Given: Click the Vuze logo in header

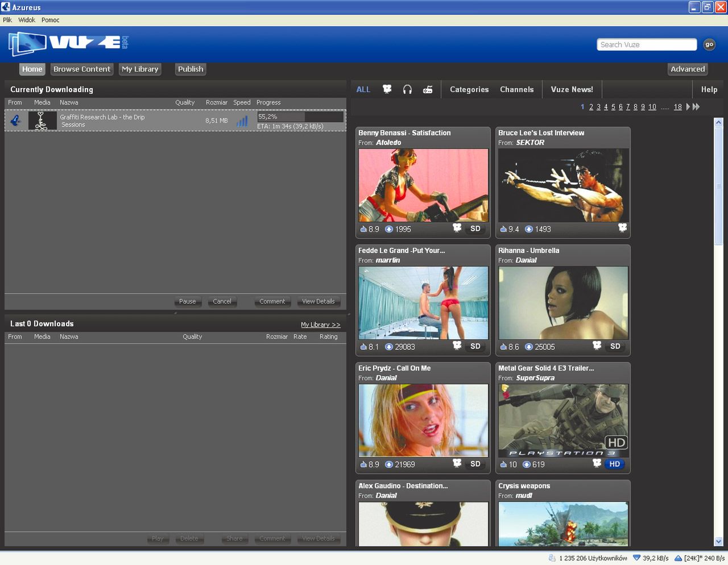Looking at the screenshot, I should pyautogui.click(x=68, y=44).
